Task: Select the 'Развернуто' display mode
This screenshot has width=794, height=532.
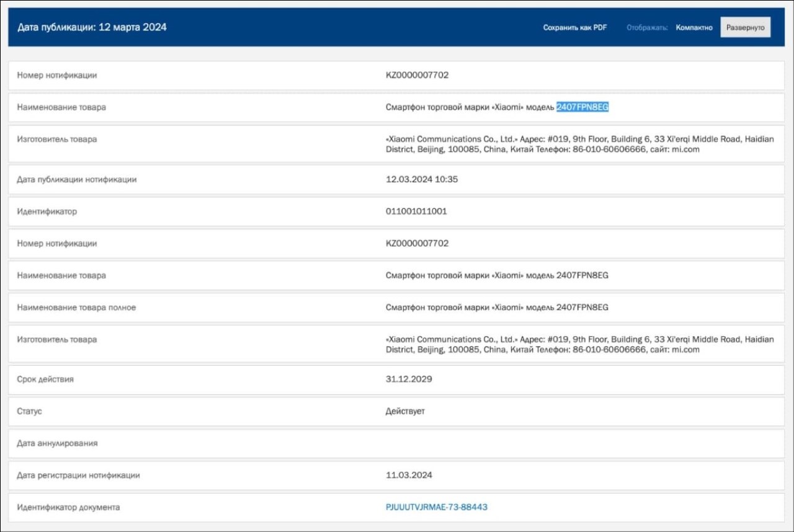Action: point(745,27)
